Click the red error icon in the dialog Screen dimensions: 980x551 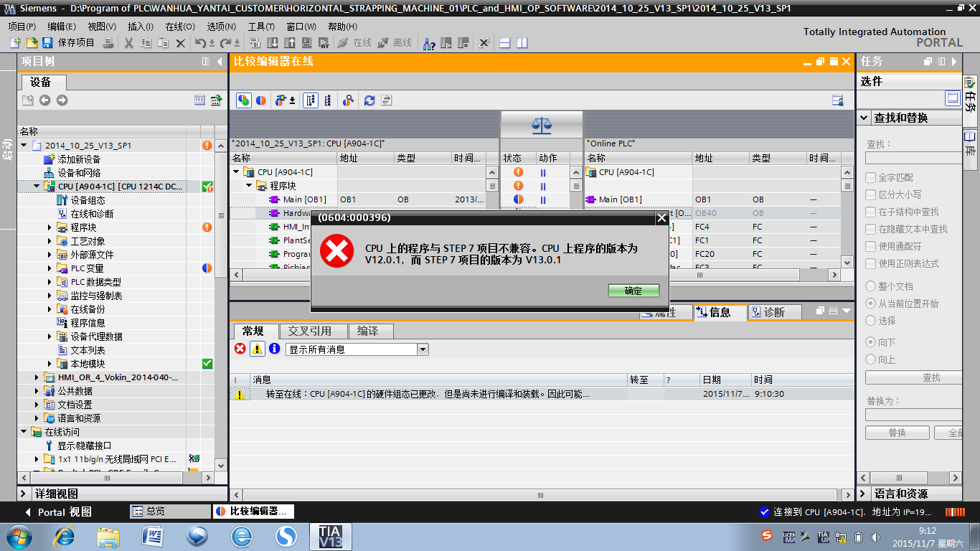click(336, 253)
